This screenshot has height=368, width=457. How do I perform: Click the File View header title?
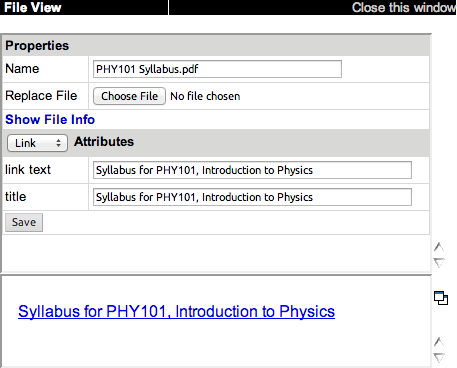pyautogui.click(x=33, y=7)
